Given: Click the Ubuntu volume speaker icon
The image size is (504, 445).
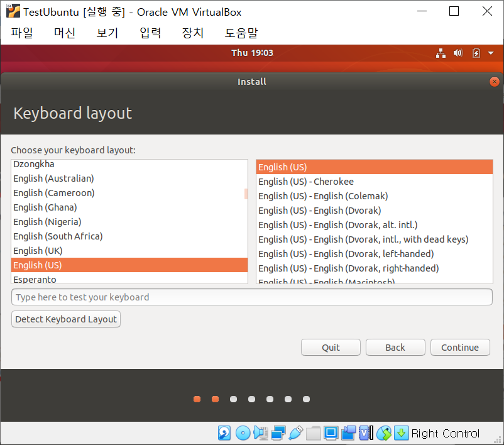Looking at the screenshot, I should (458, 53).
